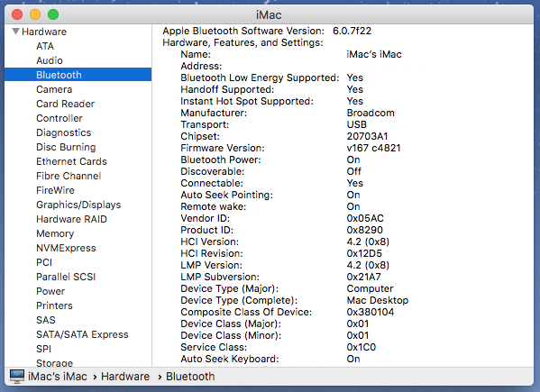The image size is (540, 392).
Task: Click the Manufacturer value Broadcom
Action: coord(371,113)
